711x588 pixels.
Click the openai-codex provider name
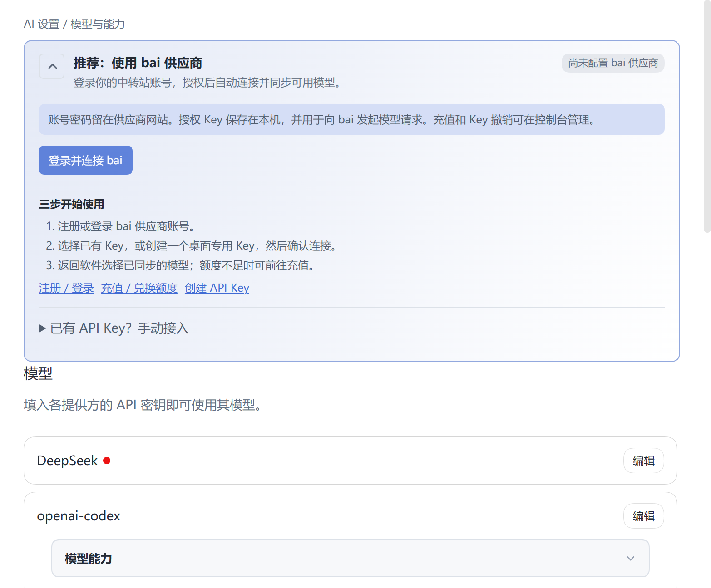tap(79, 516)
